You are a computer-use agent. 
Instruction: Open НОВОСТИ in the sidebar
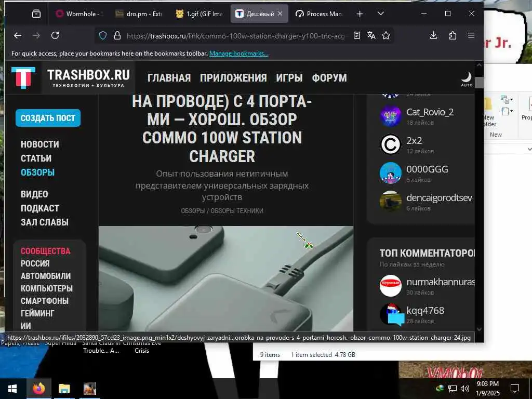(x=39, y=144)
